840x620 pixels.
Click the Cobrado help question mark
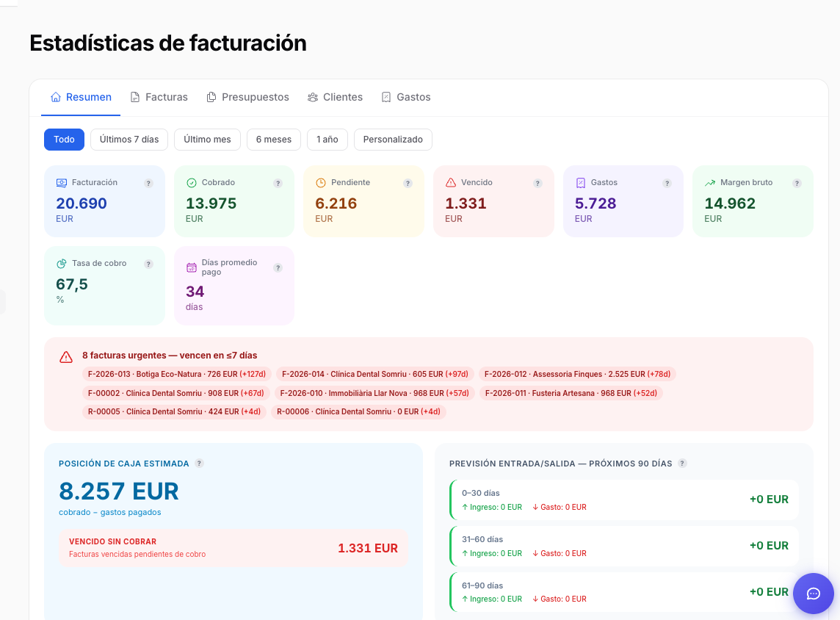pyautogui.click(x=278, y=183)
